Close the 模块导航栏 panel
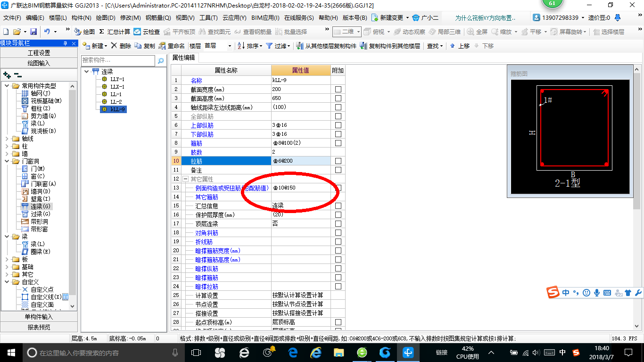Viewport: 644px width, 362px height. (74, 43)
